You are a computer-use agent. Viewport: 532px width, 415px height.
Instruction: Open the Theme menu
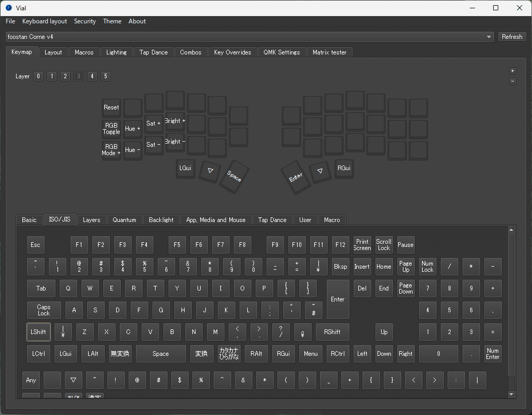click(x=112, y=21)
